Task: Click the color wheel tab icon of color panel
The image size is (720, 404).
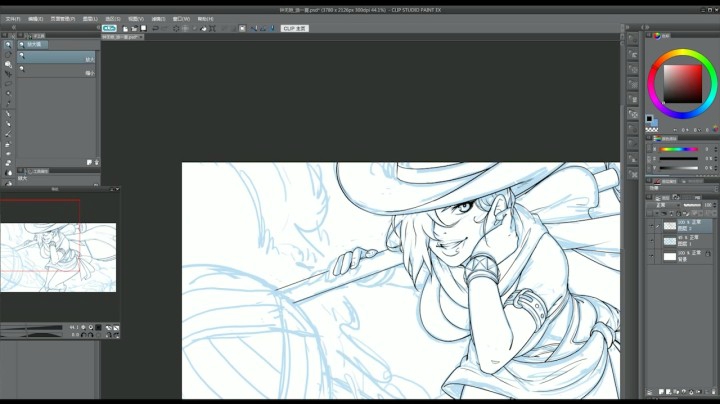Action: 657,36
